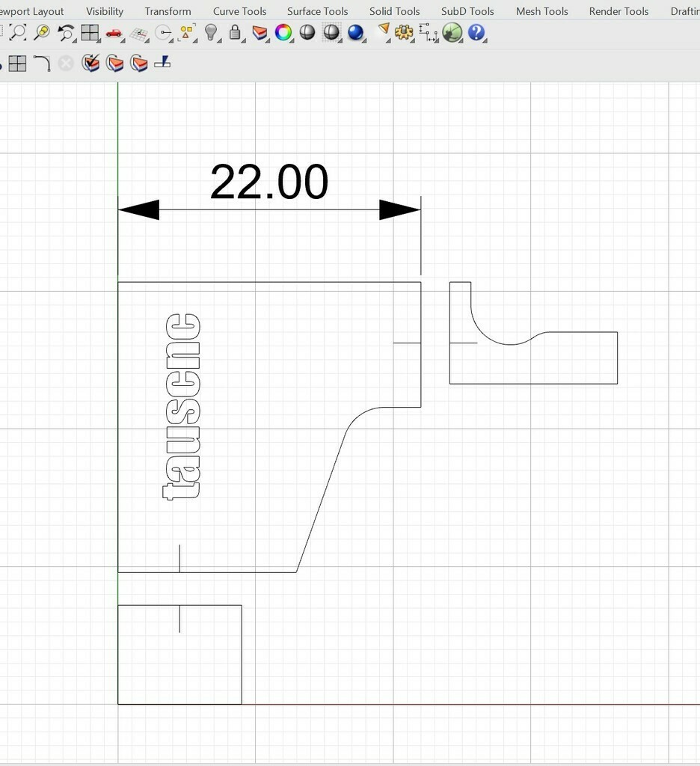700x766 pixels.
Task: Click the blue render sphere icon
Action: (356, 33)
